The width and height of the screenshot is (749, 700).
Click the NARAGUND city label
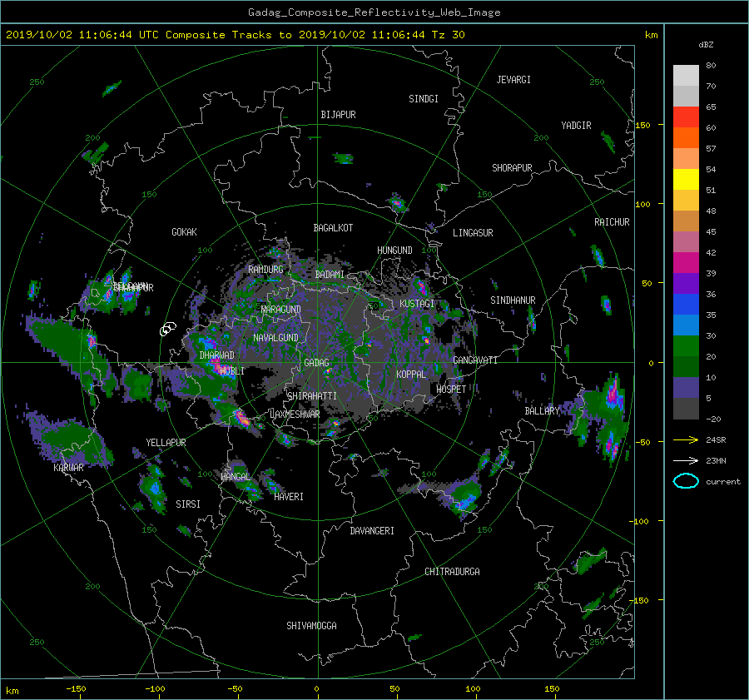click(281, 310)
